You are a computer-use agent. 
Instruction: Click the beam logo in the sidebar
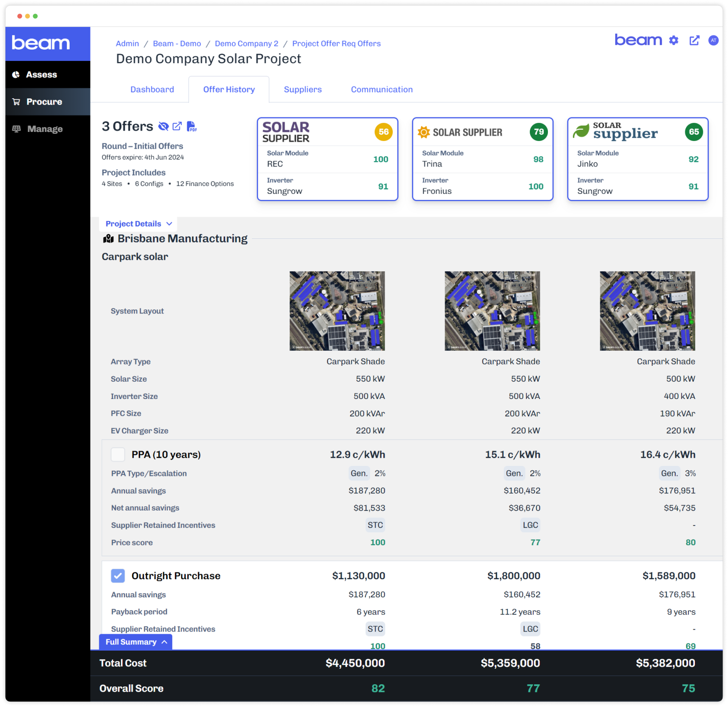click(40, 43)
